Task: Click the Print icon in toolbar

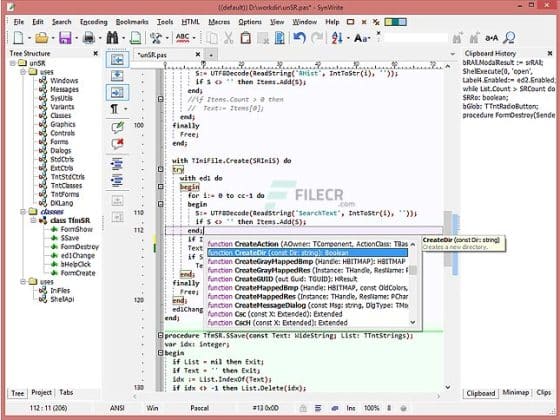Action: pos(89,38)
